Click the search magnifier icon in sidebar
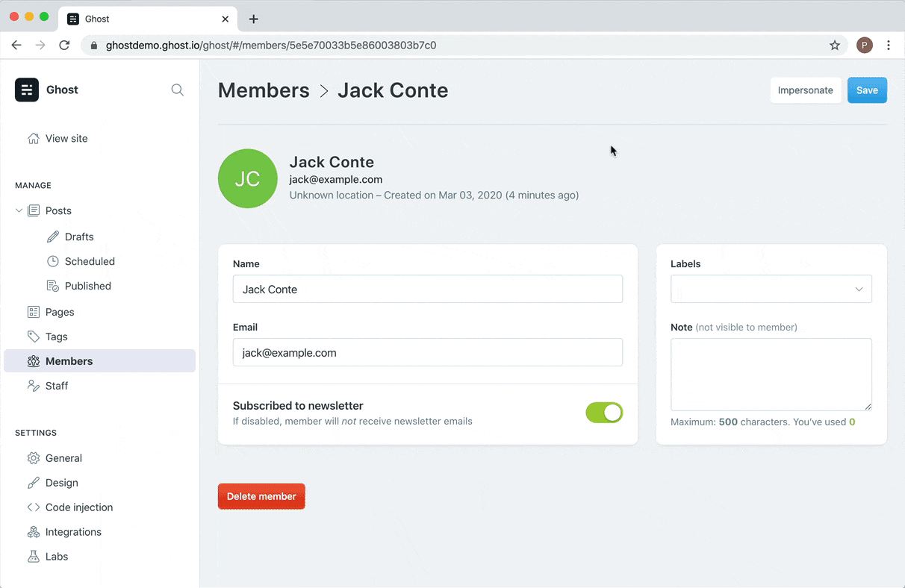905x588 pixels. pos(177,90)
